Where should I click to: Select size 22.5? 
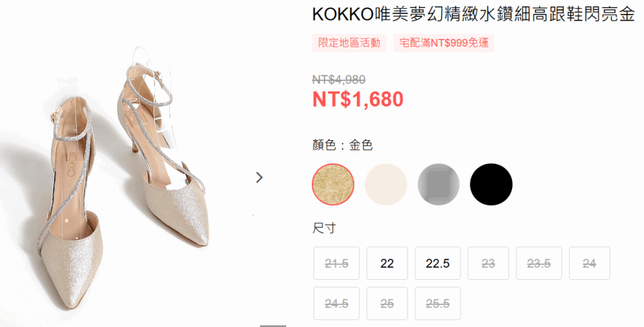click(x=438, y=263)
